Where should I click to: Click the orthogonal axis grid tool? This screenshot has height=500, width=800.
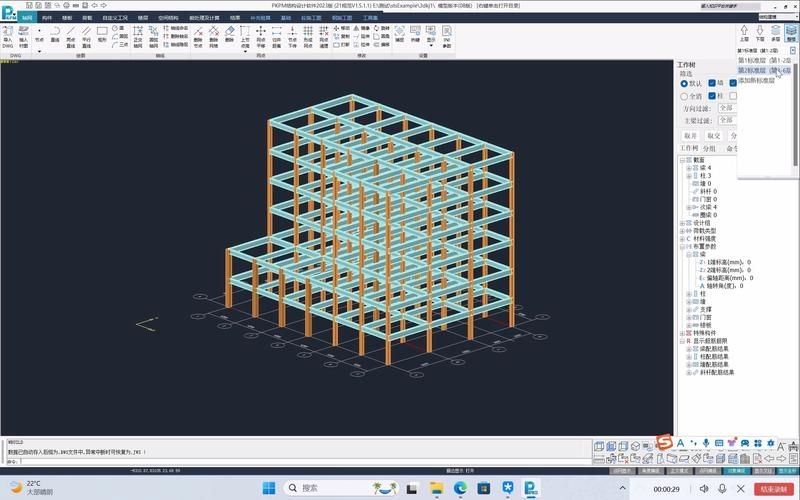coord(138,35)
